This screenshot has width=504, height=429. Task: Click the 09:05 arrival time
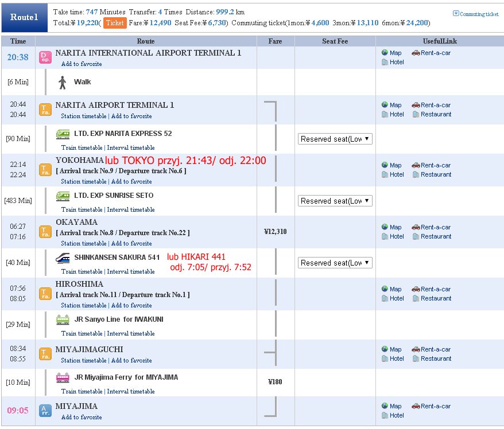pos(18,411)
